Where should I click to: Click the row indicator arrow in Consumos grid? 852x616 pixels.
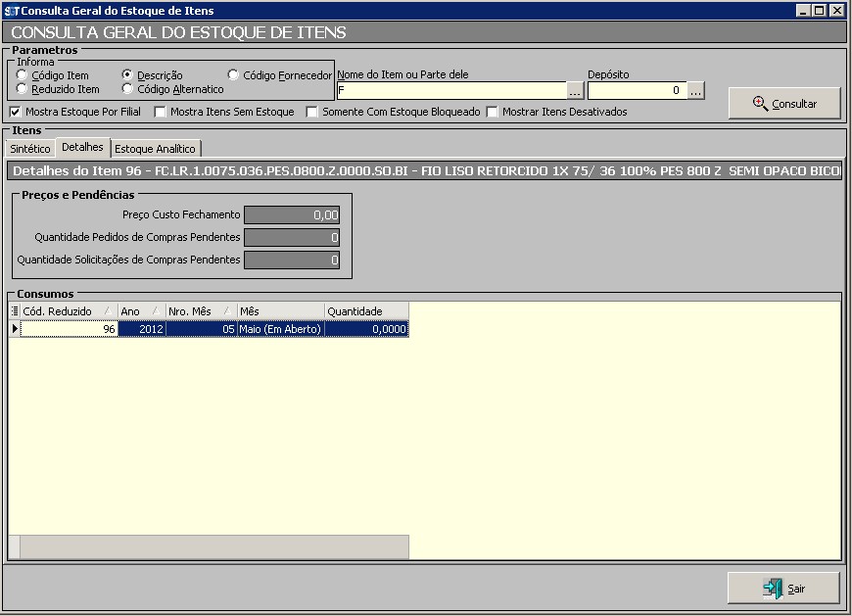pos(14,329)
